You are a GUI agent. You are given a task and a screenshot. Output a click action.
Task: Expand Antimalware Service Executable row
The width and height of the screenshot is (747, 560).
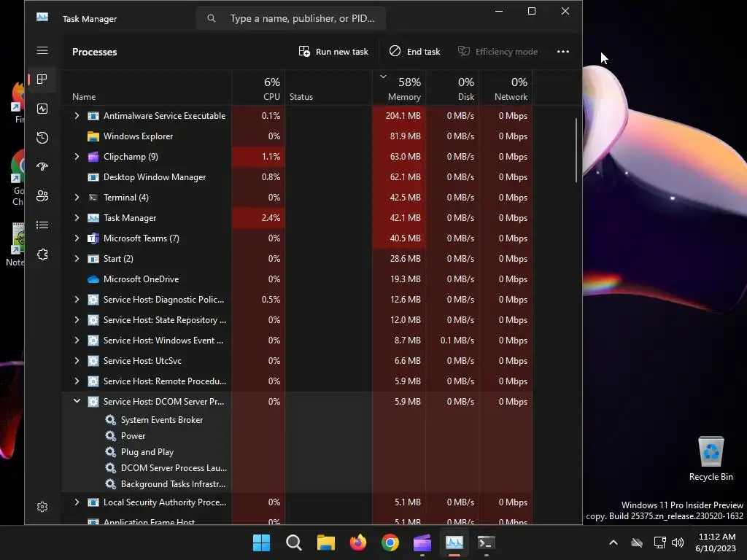(x=77, y=116)
